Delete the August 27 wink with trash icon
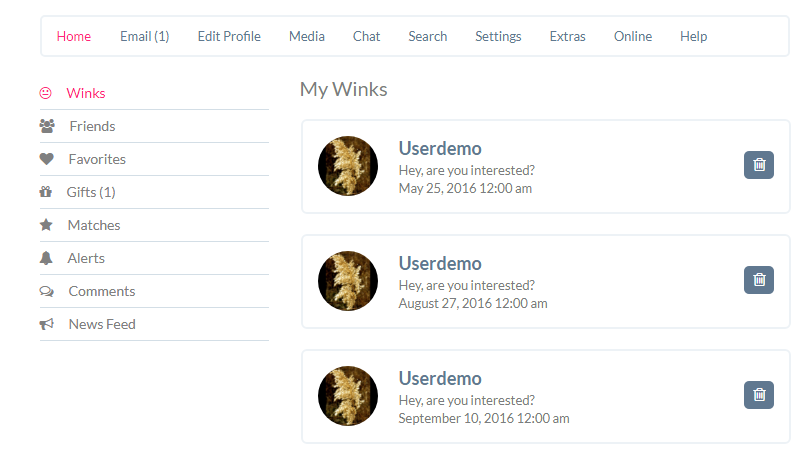The width and height of the screenshot is (810, 470). 758,280
